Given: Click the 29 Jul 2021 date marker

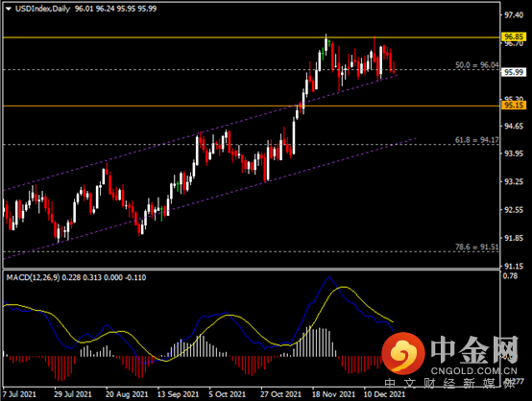Looking at the screenshot, I should (73, 394).
